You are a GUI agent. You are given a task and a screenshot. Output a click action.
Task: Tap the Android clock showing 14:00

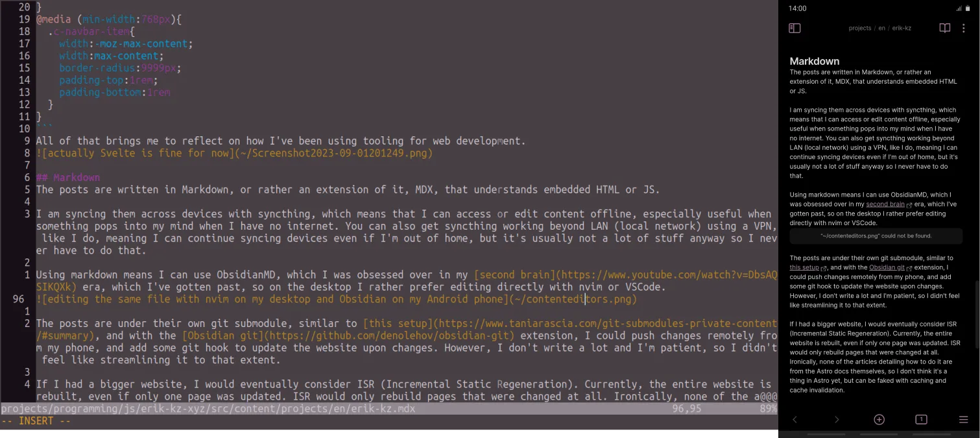click(797, 8)
